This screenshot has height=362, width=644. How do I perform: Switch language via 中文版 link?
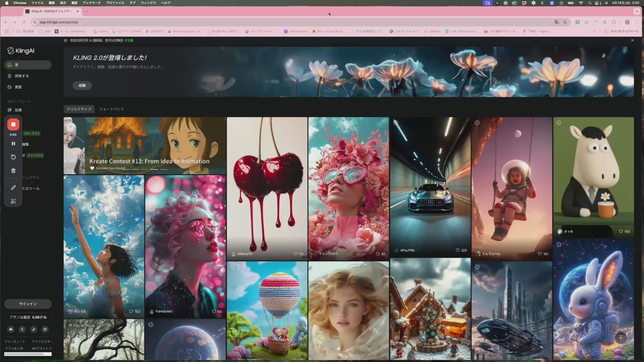(x=129, y=40)
